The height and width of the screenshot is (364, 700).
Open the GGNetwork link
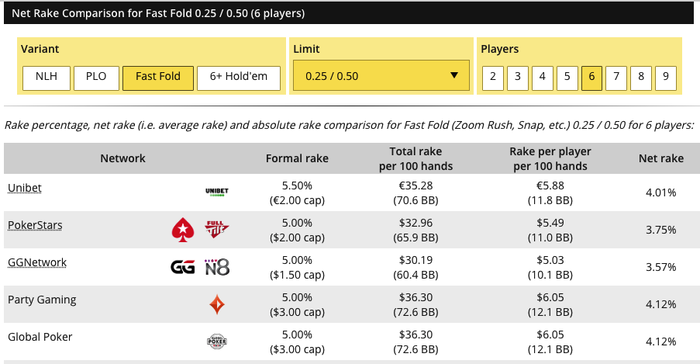(x=37, y=262)
